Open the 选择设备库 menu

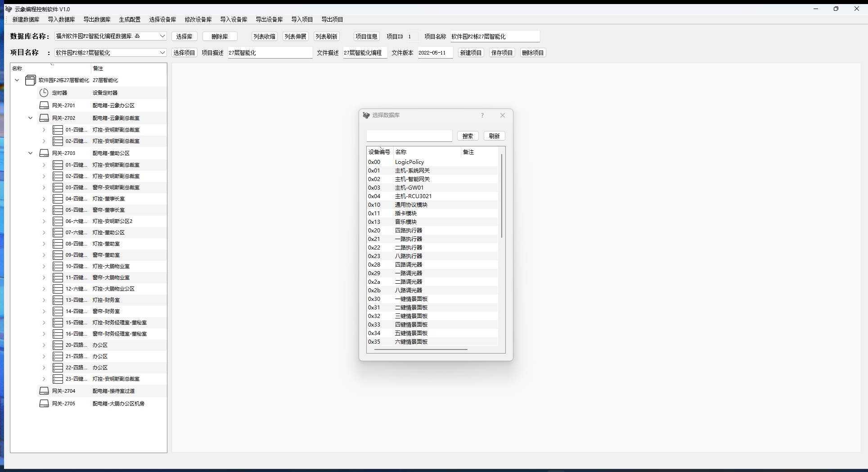pyautogui.click(x=162, y=19)
